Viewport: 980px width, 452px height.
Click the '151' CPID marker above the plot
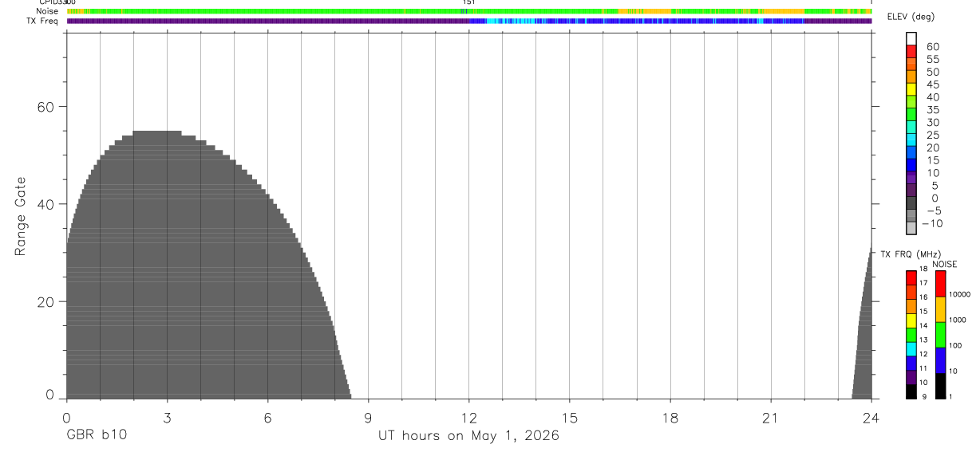469,2
